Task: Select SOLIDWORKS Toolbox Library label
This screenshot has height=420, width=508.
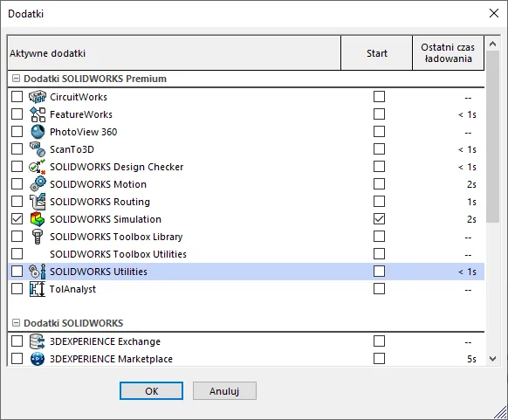Action: click(x=116, y=237)
